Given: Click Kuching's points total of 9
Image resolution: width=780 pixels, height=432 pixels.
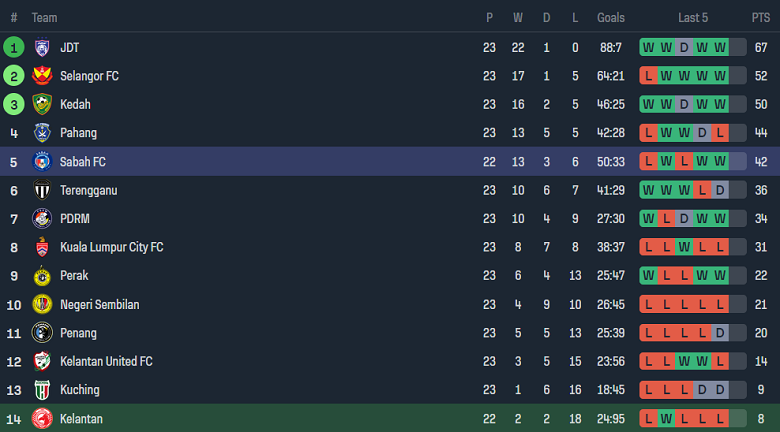Looking at the screenshot, I should 761,390.
